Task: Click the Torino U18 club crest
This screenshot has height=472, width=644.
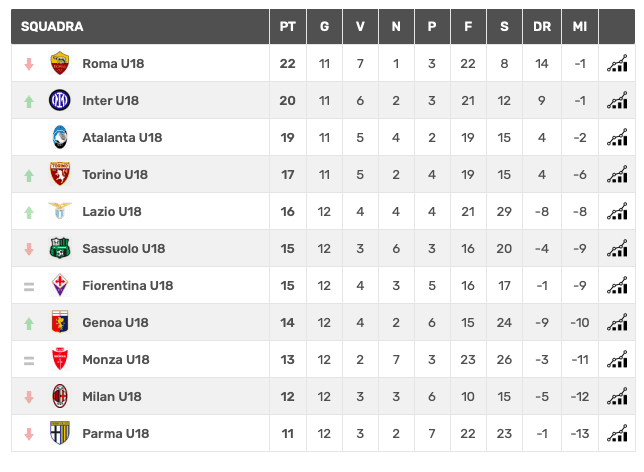Action: [x=60, y=174]
